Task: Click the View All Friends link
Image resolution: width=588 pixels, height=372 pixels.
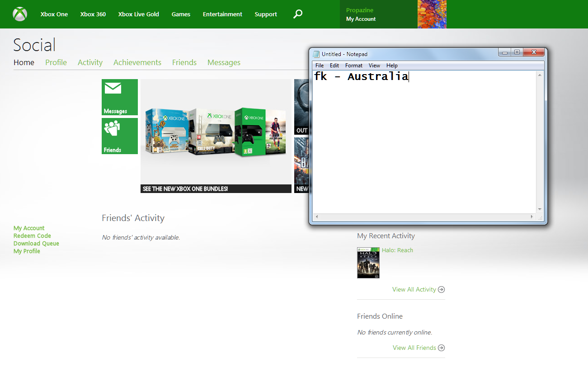Action: (414, 348)
